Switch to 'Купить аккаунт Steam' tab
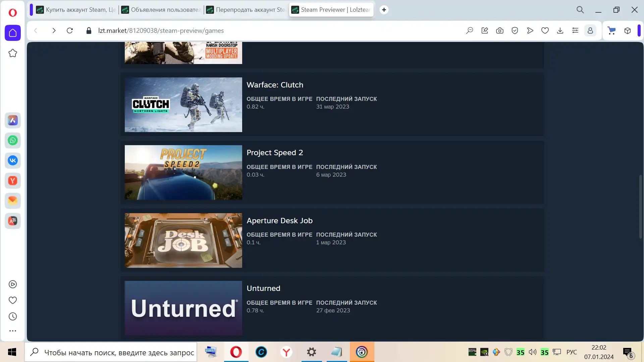644x362 pixels. pos(76,10)
